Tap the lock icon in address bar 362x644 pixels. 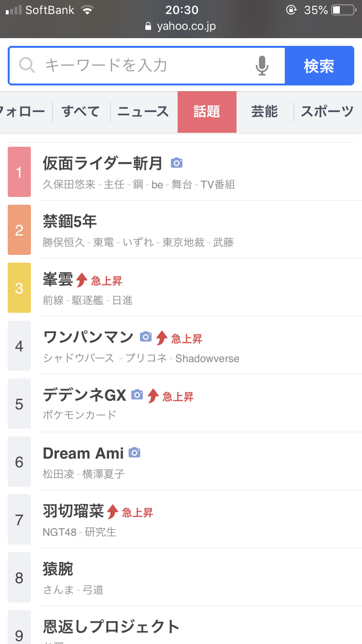point(148,27)
